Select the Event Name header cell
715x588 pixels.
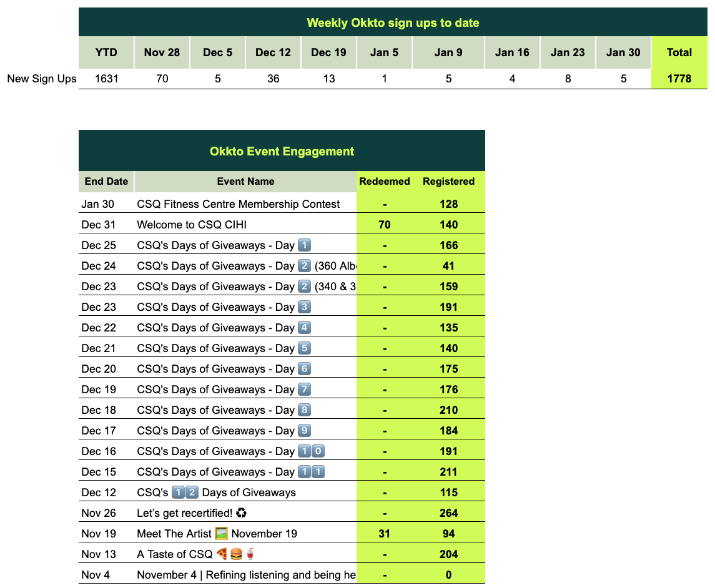click(245, 182)
